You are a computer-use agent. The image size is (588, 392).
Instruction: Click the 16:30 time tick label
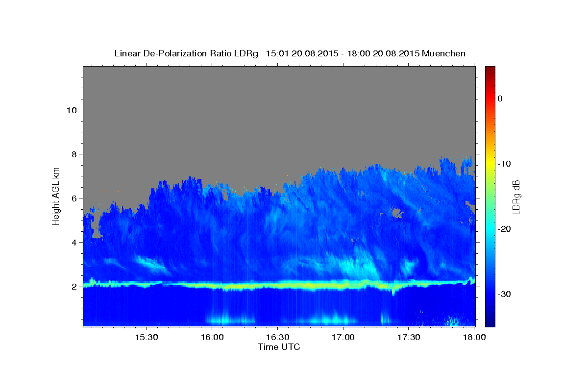pos(277,338)
